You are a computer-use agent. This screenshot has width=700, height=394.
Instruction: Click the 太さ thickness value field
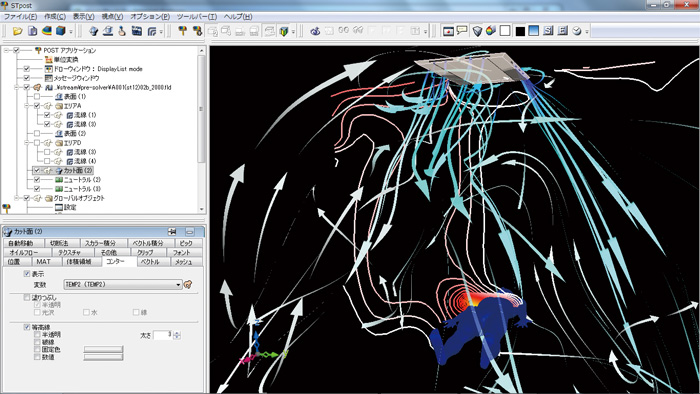click(x=163, y=335)
